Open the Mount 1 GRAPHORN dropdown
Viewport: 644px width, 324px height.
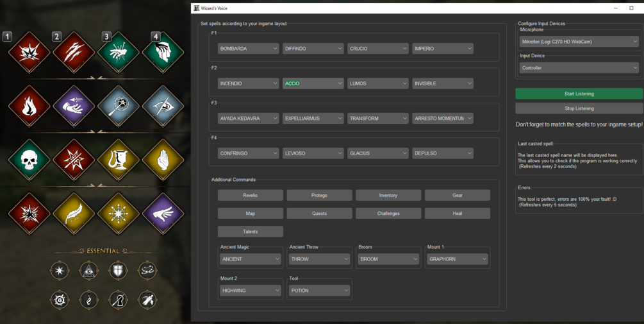(x=458, y=259)
